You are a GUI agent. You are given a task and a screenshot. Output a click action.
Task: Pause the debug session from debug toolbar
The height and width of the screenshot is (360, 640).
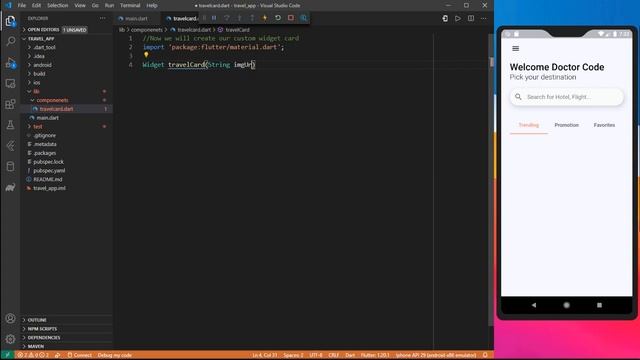coord(214,18)
